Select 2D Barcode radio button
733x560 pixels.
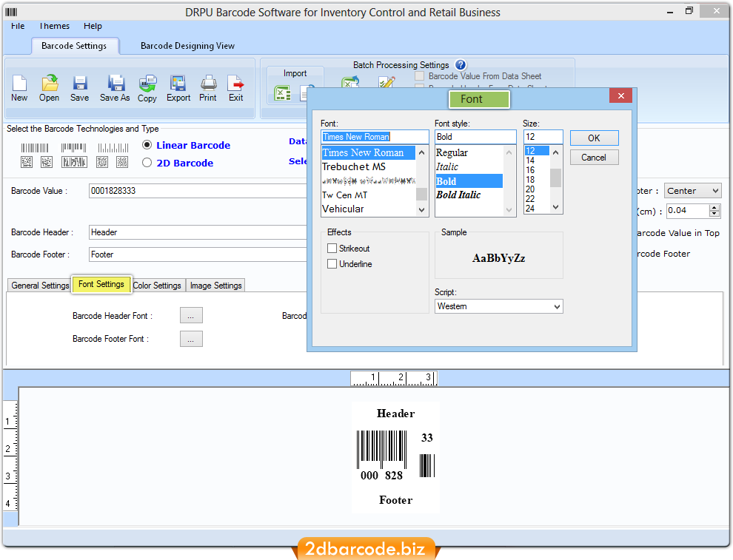click(x=147, y=163)
